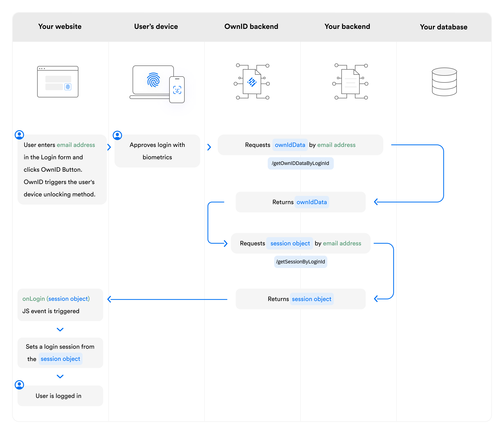
Task: Click chevron arrow above 'User is logged in' box
Action: (60, 376)
